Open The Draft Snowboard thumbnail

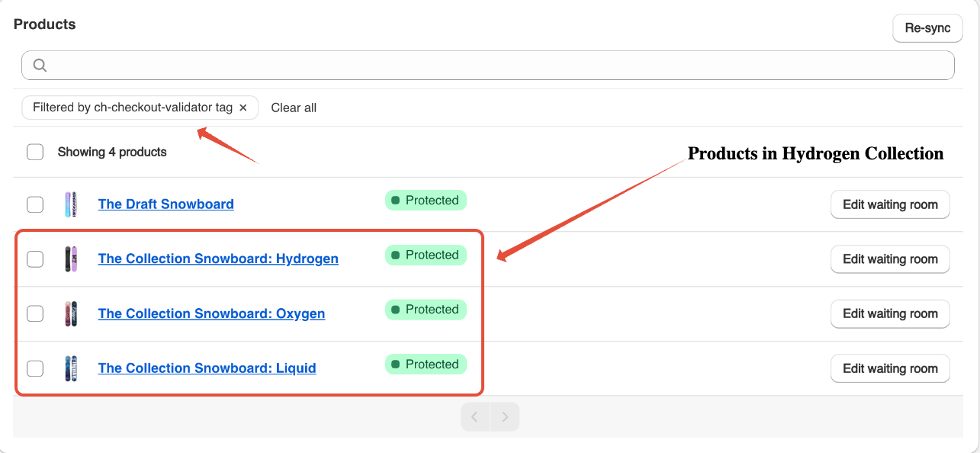71,204
